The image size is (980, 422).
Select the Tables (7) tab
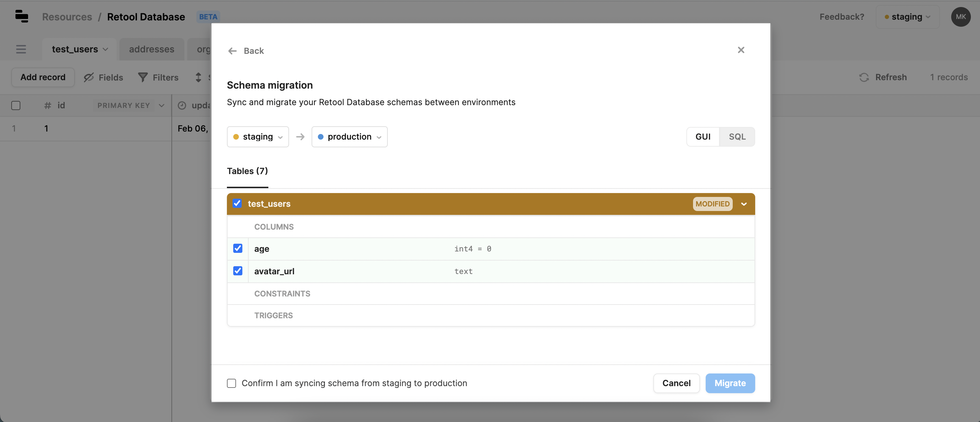click(247, 171)
